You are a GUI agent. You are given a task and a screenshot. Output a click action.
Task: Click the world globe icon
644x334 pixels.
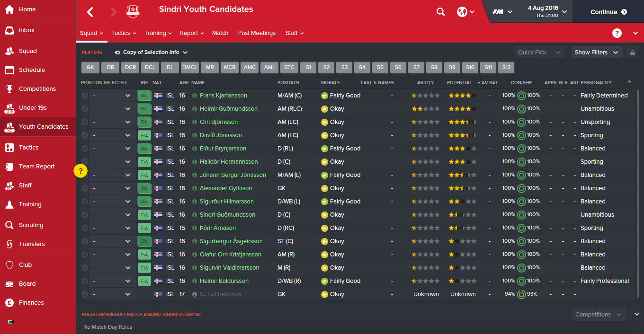click(463, 11)
